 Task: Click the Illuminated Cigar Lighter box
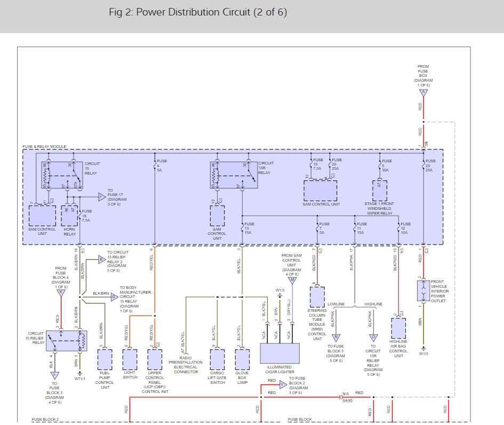[x=279, y=353]
